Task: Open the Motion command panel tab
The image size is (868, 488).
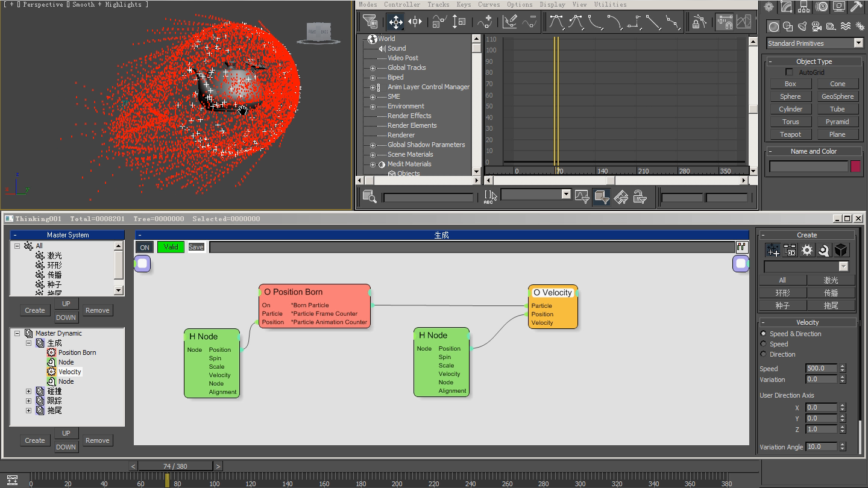Action: pyautogui.click(x=822, y=7)
